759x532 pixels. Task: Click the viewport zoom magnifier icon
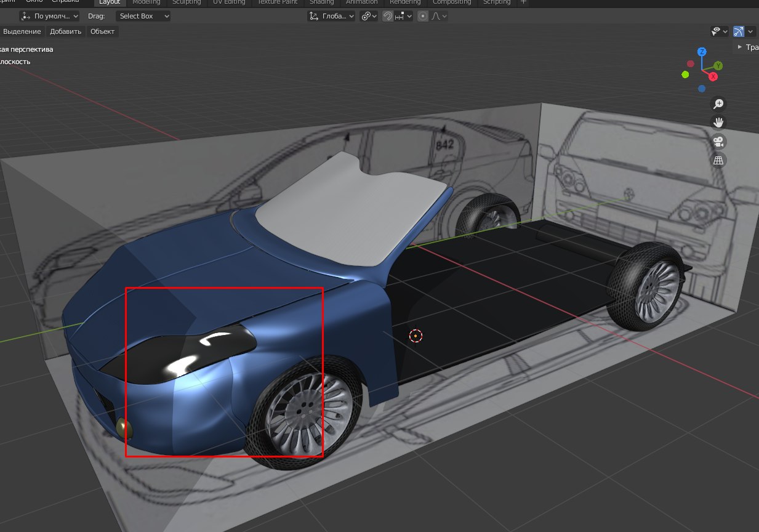coord(718,103)
